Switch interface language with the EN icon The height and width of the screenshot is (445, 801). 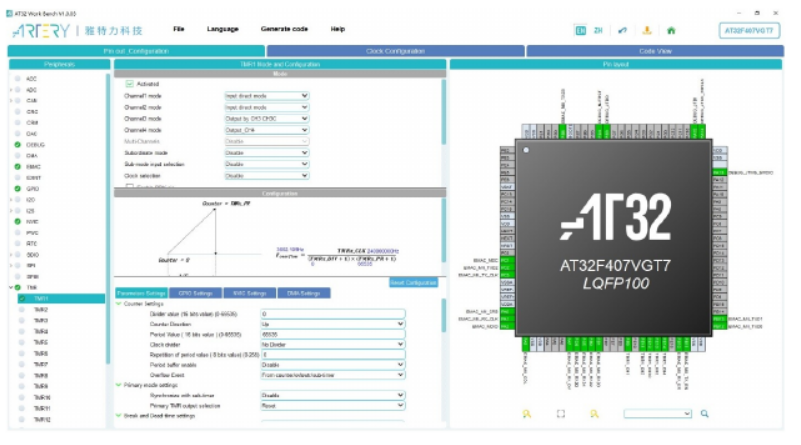pos(580,31)
